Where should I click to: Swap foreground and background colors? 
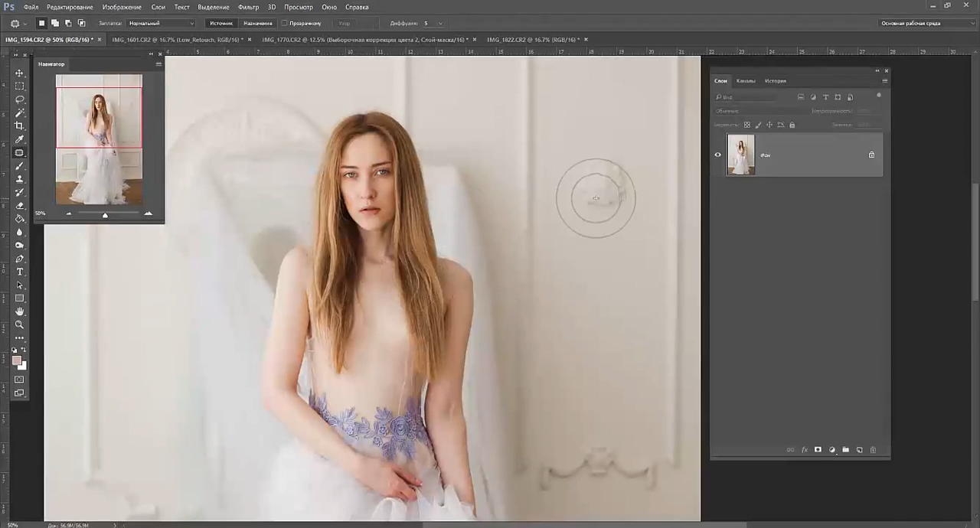coord(24,350)
